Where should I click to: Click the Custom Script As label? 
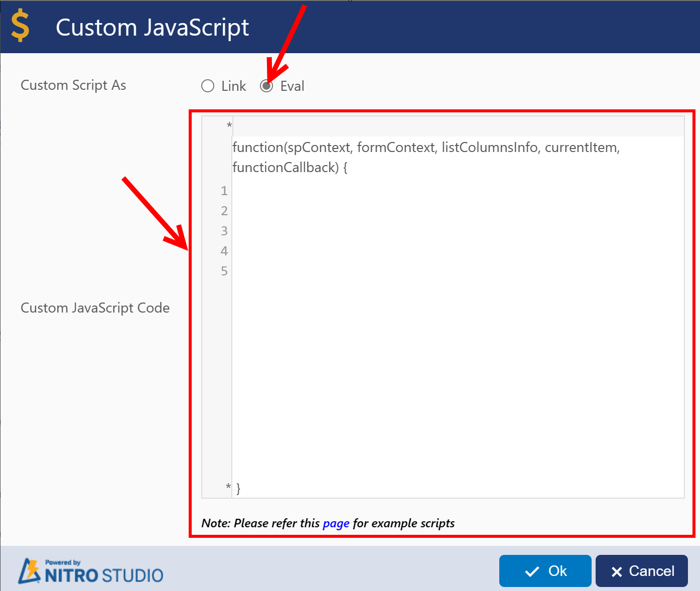click(73, 85)
